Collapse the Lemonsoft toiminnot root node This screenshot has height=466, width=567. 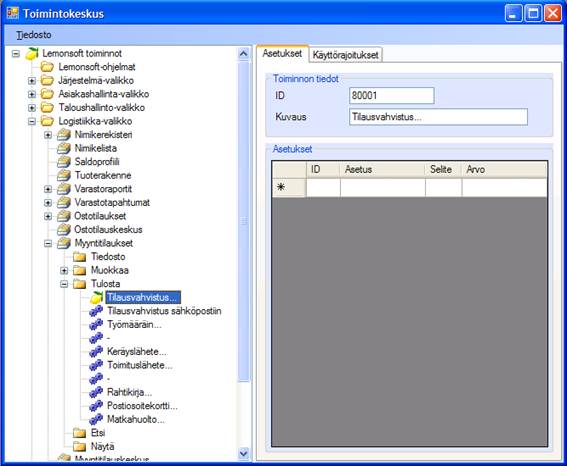click(x=16, y=54)
